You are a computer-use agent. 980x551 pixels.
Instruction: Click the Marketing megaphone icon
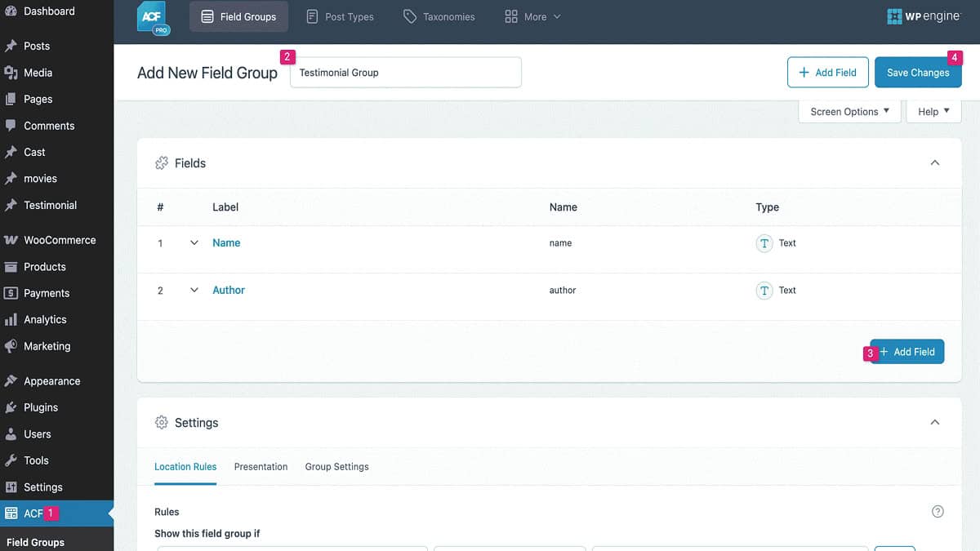(x=11, y=346)
